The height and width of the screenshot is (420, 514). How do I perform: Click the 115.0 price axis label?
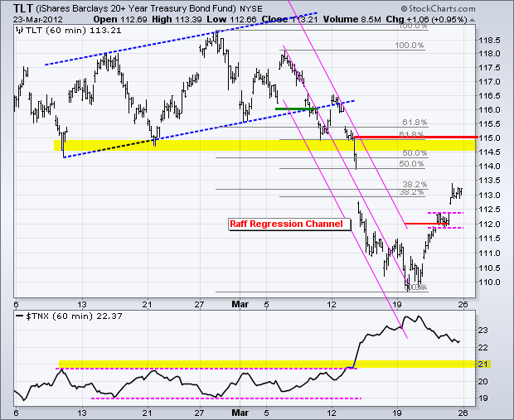pyautogui.click(x=489, y=138)
